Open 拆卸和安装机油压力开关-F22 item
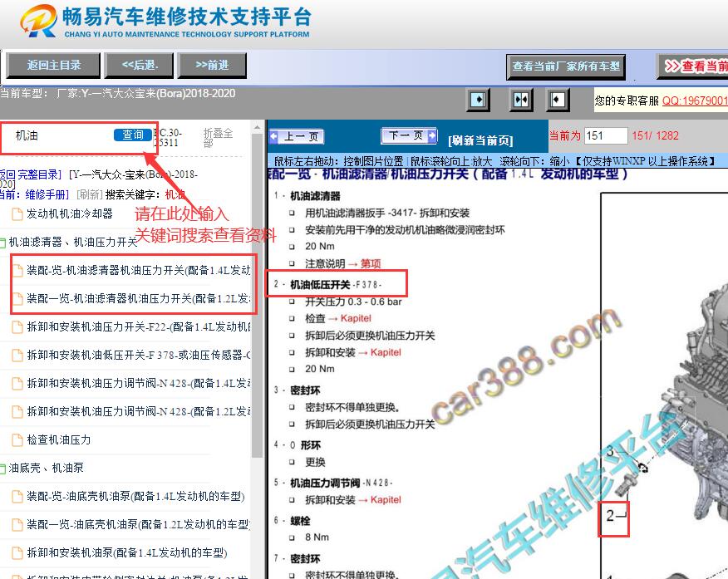This screenshot has height=579, width=728. 138,327
